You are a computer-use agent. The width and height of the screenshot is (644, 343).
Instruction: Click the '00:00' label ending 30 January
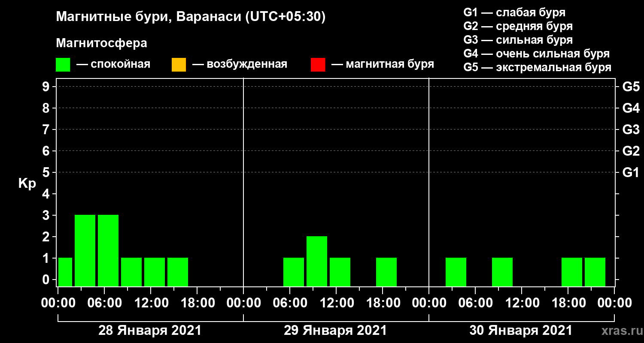coord(614,303)
